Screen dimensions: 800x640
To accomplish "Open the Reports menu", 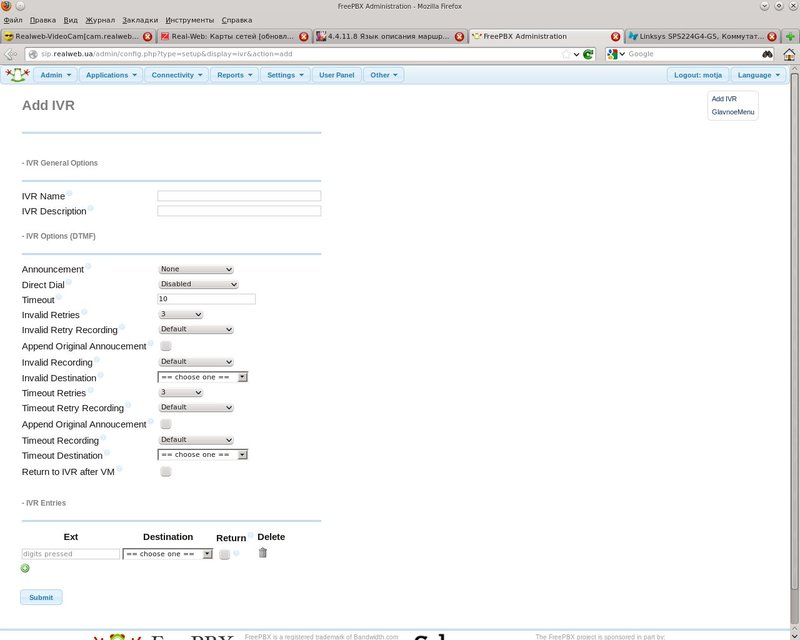I will point(234,75).
